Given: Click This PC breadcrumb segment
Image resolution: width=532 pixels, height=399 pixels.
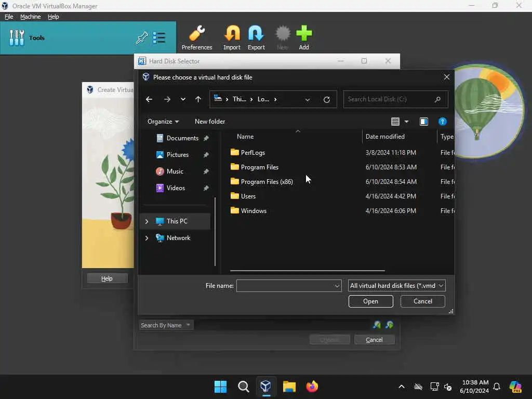Looking at the screenshot, I should click(x=239, y=99).
